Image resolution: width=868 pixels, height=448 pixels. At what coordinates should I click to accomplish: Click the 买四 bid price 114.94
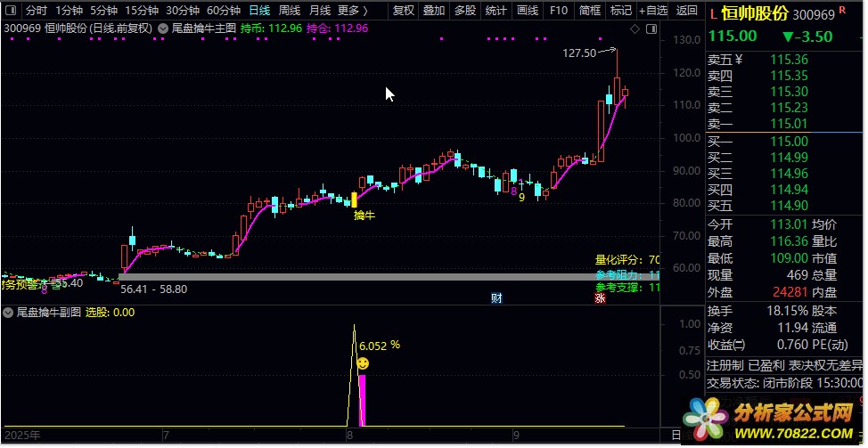click(x=790, y=191)
